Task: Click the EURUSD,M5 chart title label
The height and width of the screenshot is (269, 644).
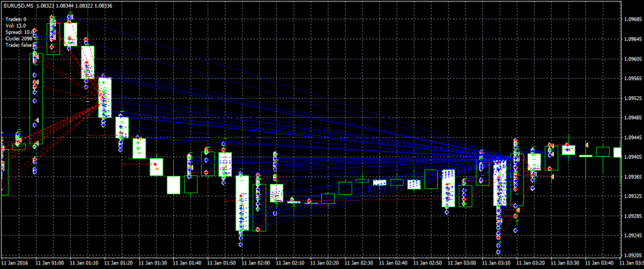Action: (x=18, y=6)
